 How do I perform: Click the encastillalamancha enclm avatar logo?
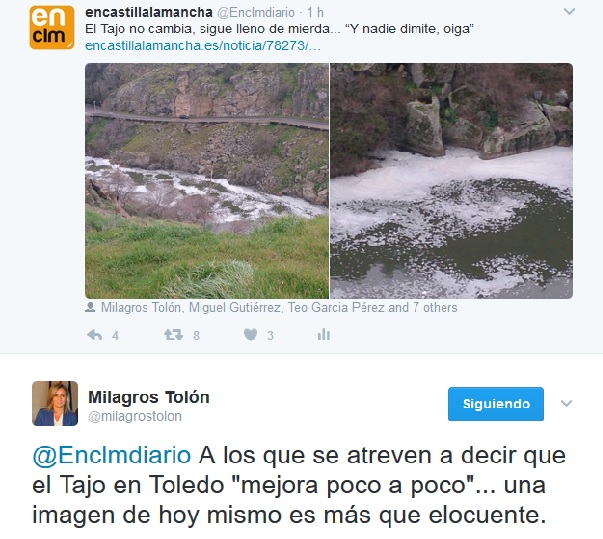point(52,28)
